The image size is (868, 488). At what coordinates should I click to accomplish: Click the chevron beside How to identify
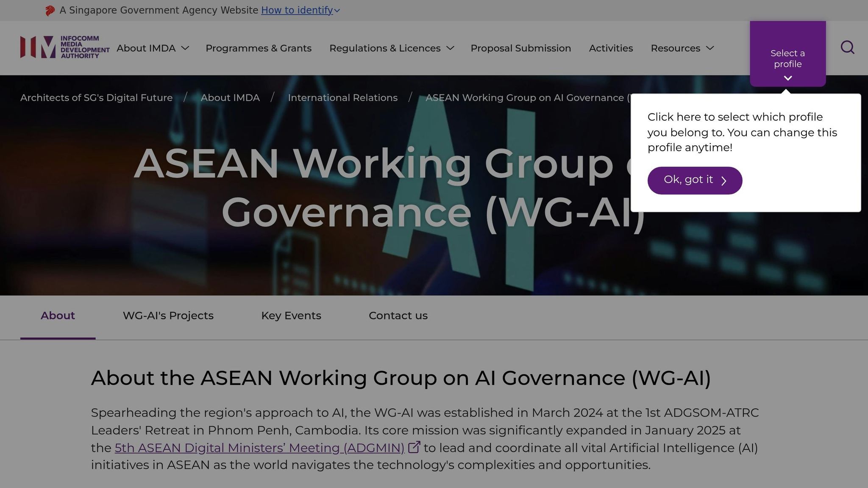337,11
